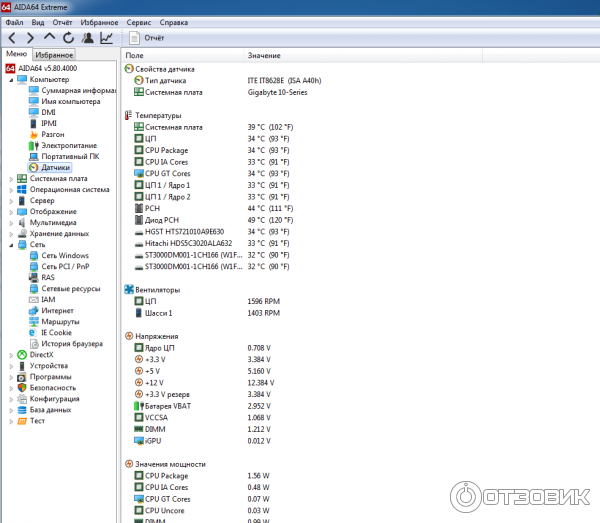Select the Hitachi HDS5C3020ALA632 row
This screenshot has height=523, width=600.
coord(212,243)
